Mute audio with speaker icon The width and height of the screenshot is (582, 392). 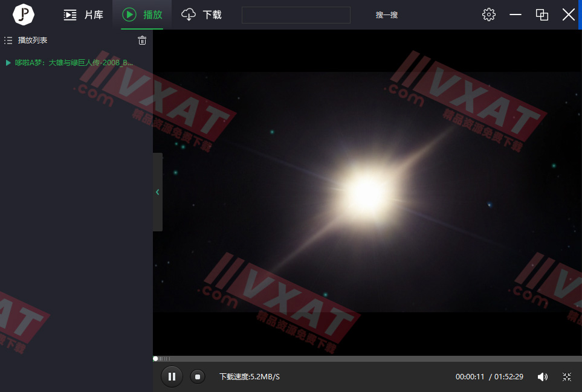click(542, 377)
